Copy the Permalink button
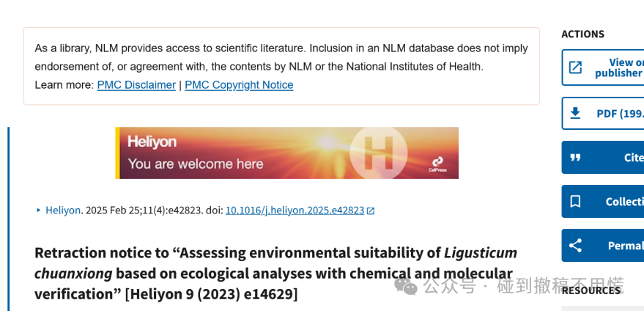644x311 pixels. [602, 245]
